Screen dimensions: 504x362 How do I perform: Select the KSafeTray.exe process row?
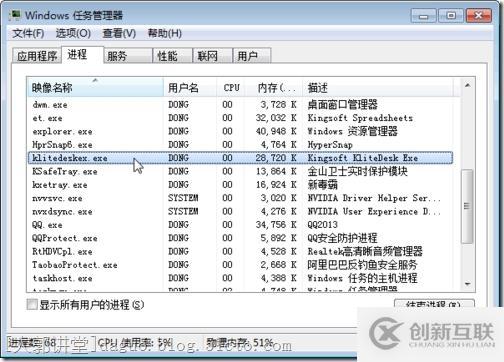pos(240,171)
